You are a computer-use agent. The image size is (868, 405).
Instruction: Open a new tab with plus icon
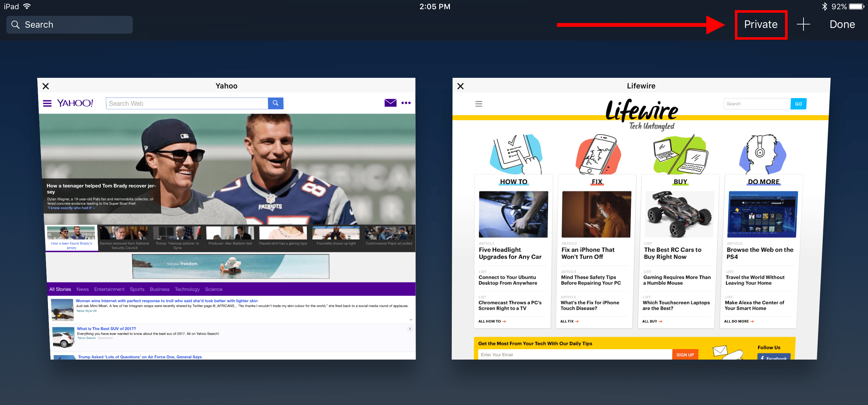pyautogui.click(x=803, y=24)
